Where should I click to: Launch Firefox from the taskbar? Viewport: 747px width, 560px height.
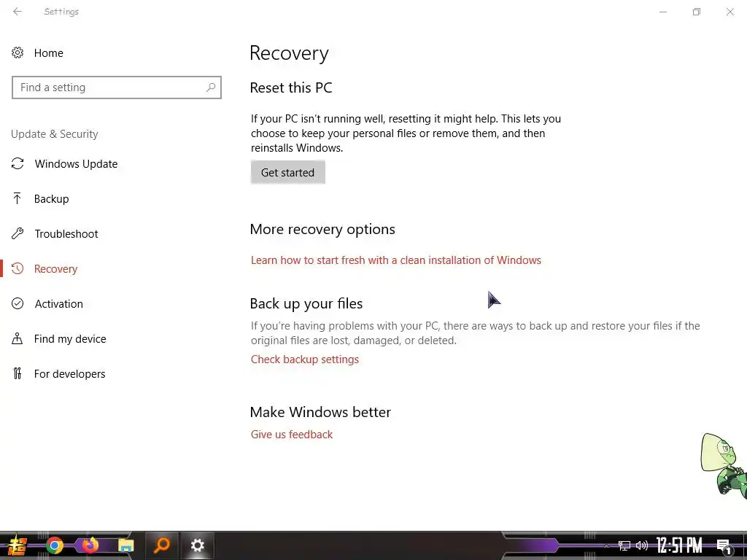[90, 545]
